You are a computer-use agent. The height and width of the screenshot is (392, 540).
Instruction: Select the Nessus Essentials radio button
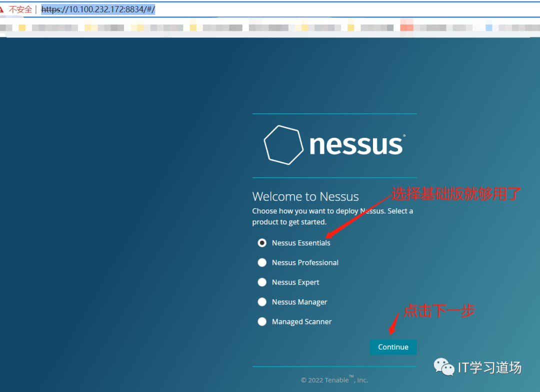(x=262, y=243)
